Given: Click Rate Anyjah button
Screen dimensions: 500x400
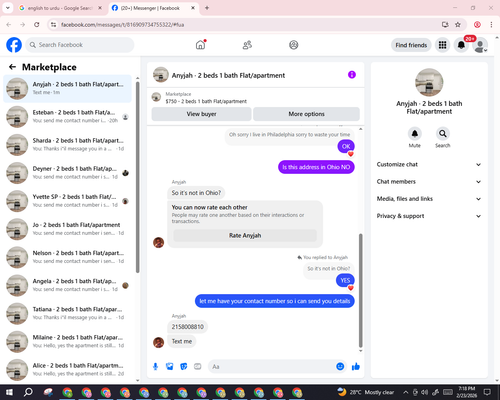Looking at the screenshot, I should click(245, 235).
